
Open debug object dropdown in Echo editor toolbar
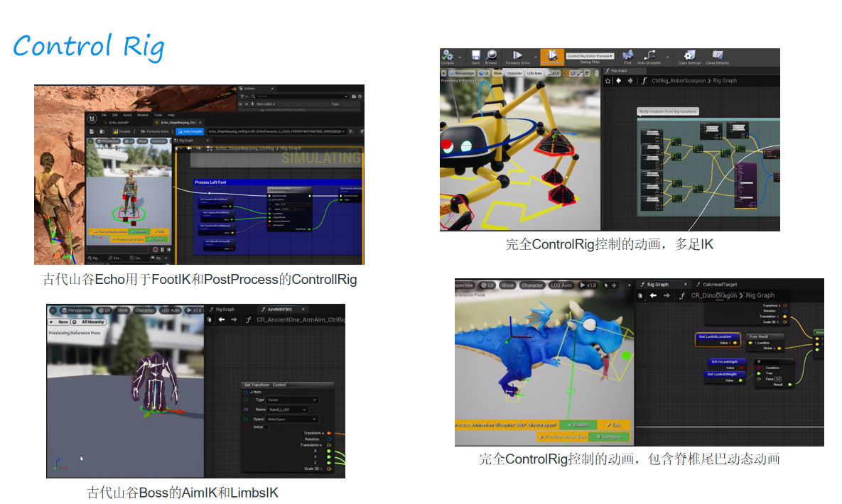276,131
